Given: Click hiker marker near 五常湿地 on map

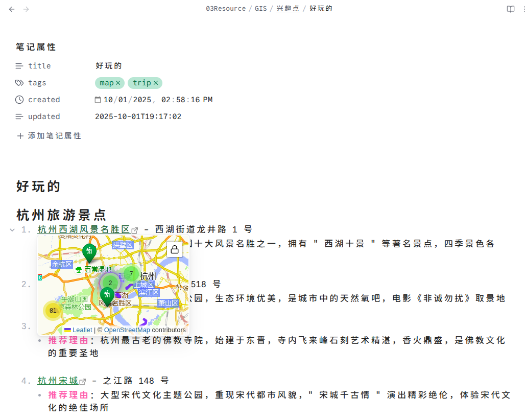Looking at the screenshot, I should pos(89,252).
